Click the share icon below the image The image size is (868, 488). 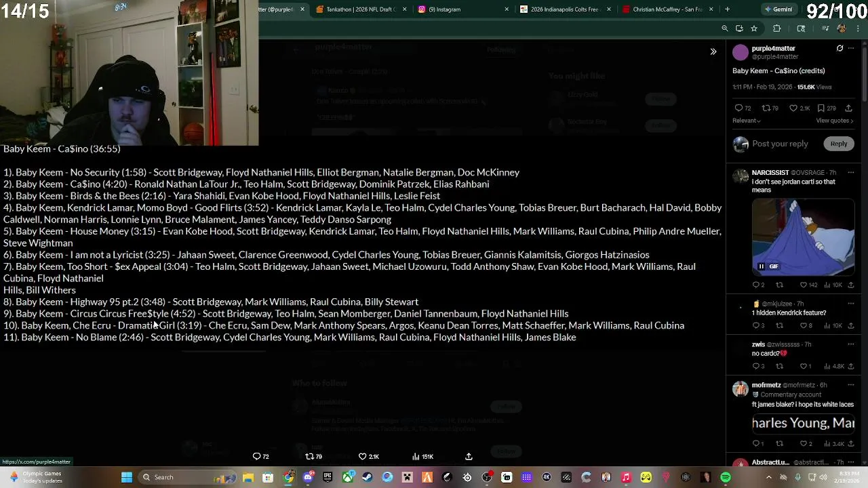(x=469, y=456)
